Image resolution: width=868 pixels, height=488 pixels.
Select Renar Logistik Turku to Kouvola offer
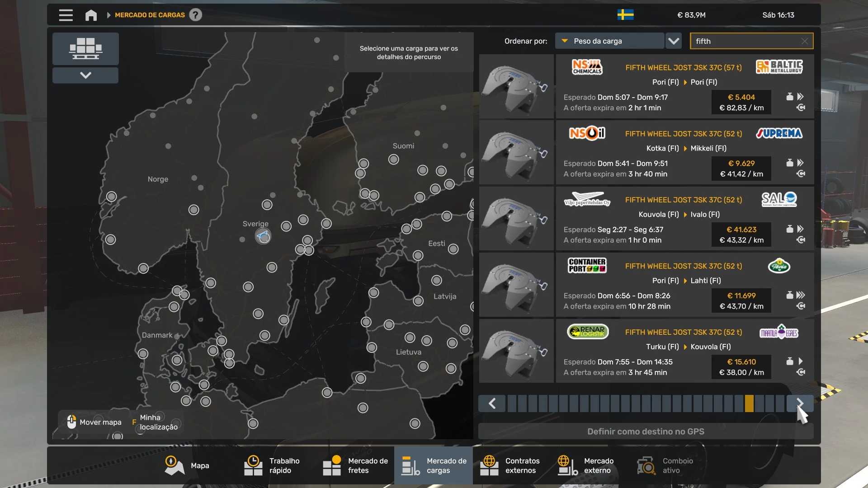[x=685, y=351]
